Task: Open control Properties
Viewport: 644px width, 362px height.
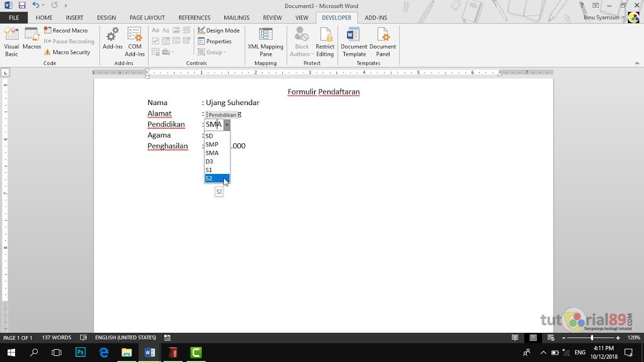Action: (x=215, y=41)
